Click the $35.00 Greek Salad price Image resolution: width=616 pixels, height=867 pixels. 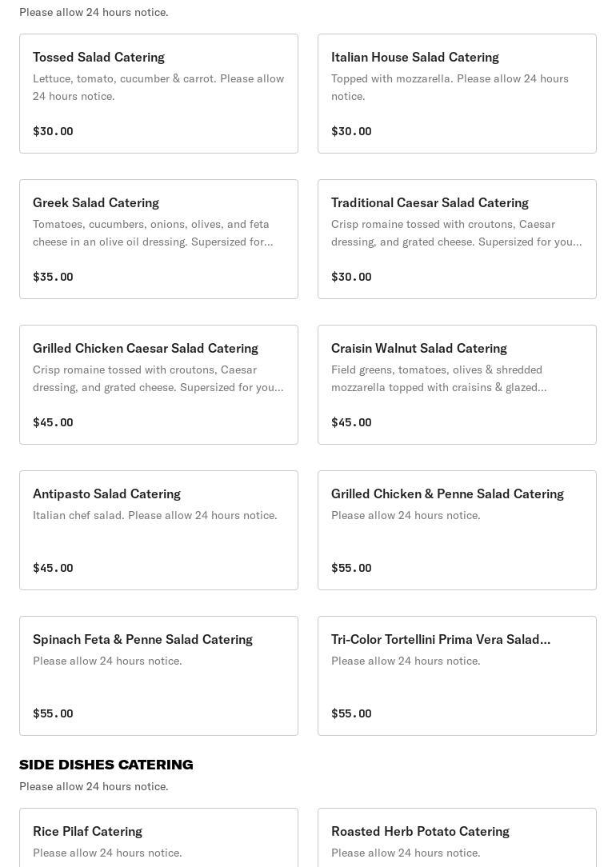(53, 277)
